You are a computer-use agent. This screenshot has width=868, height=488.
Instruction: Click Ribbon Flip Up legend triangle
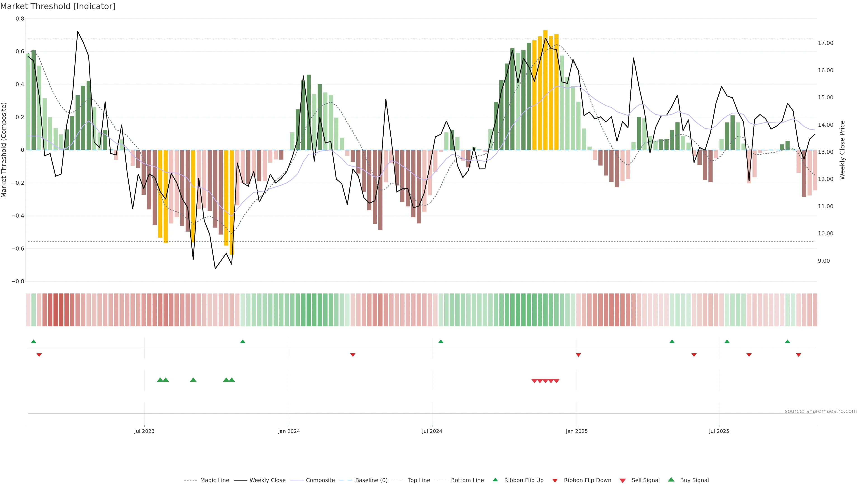(495, 480)
